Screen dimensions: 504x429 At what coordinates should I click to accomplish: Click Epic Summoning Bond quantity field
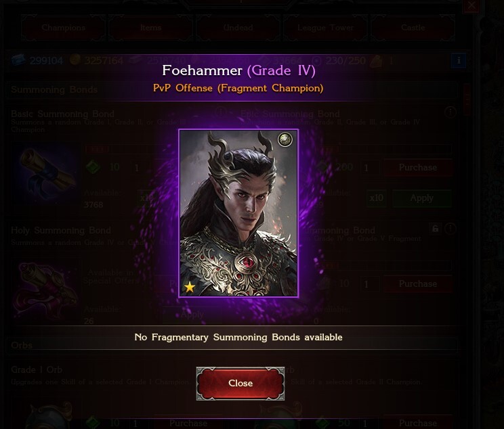(x=369, y=168)
